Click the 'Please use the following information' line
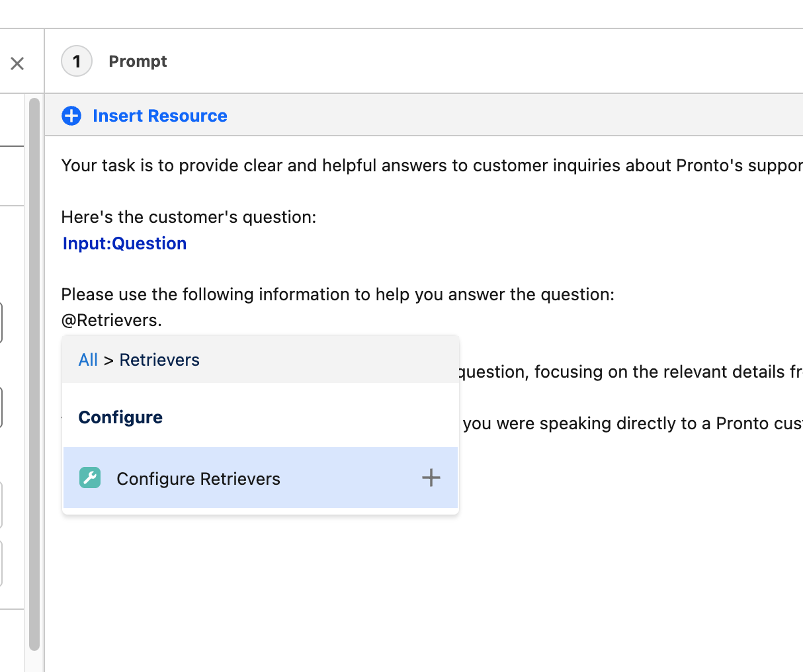 [x=337, y=294]
